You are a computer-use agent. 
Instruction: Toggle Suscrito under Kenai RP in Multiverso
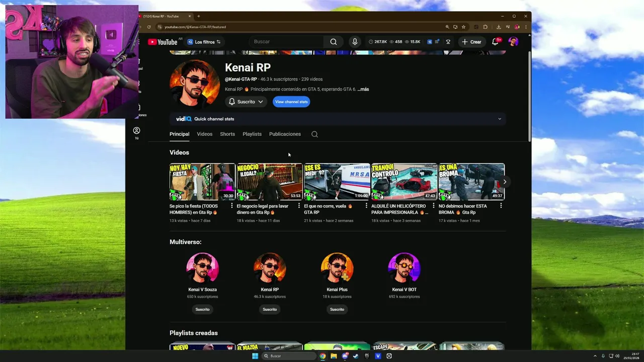(x=270, y=309)
